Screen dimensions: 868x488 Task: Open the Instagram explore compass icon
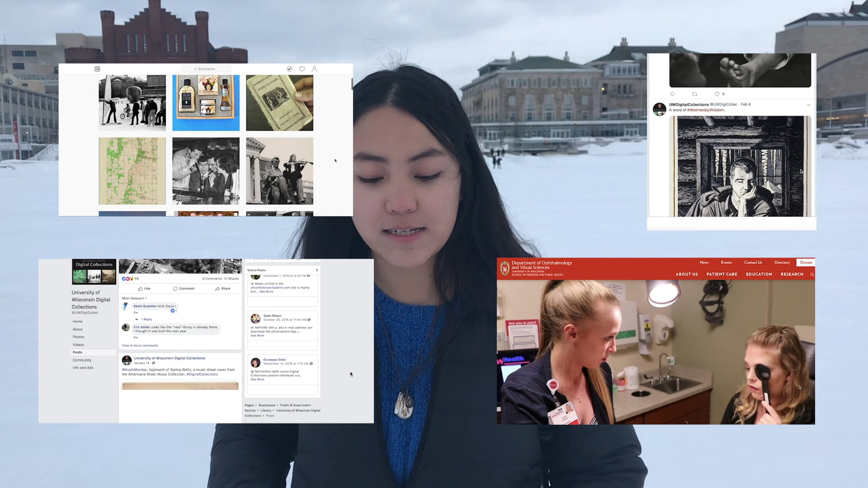pyautogui.click(x=289, y=69)
